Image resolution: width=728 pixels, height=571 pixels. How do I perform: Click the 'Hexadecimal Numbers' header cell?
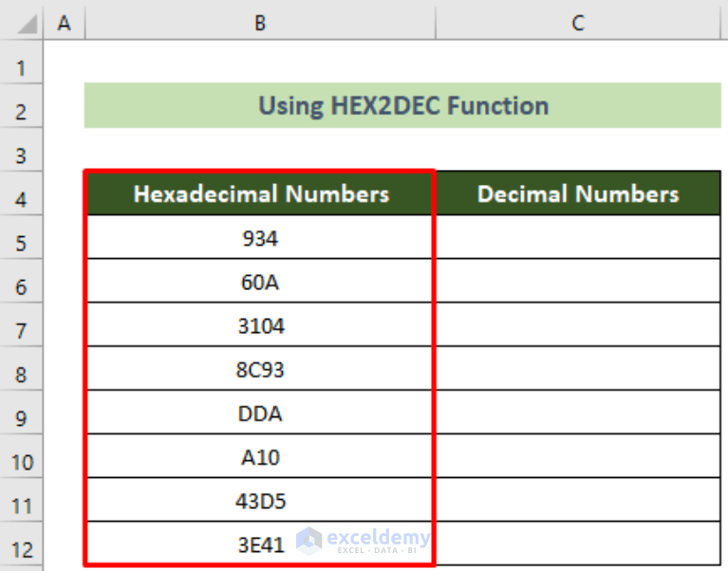pyautogui.click(x=260, y=193)
